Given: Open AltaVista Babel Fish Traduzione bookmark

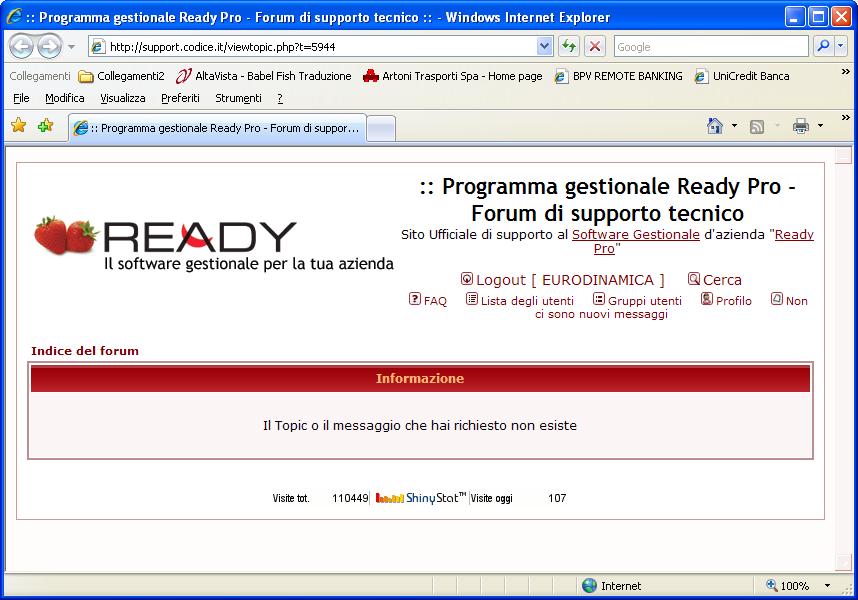Looking at the screenshot, I should coord(263,76).
